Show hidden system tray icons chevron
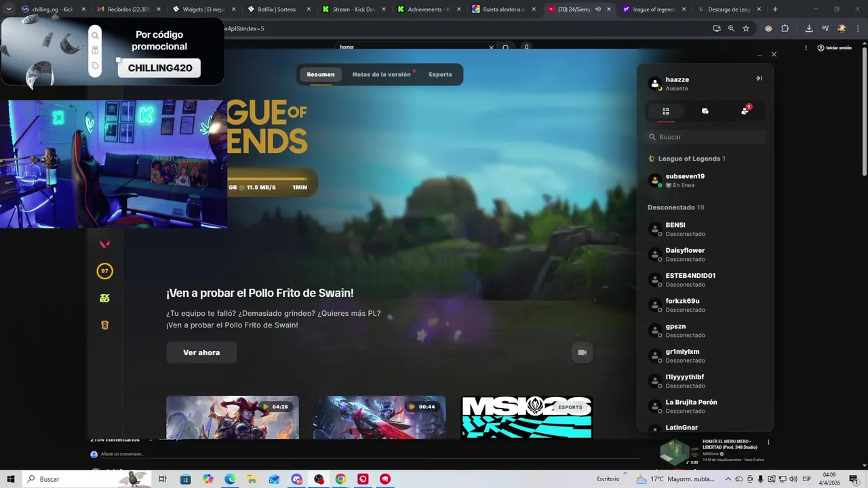This screenshot has width=868, height=488. [x=727, y=479]
